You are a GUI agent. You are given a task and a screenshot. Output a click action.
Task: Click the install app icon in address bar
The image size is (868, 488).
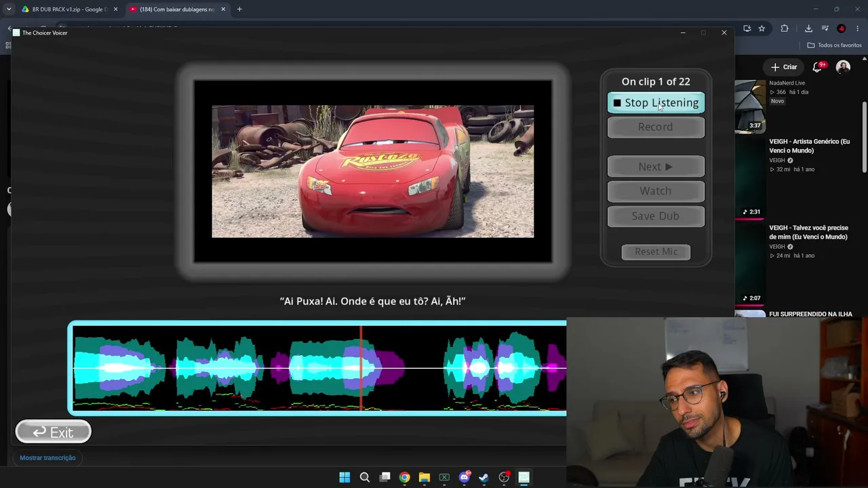(747, 28)
